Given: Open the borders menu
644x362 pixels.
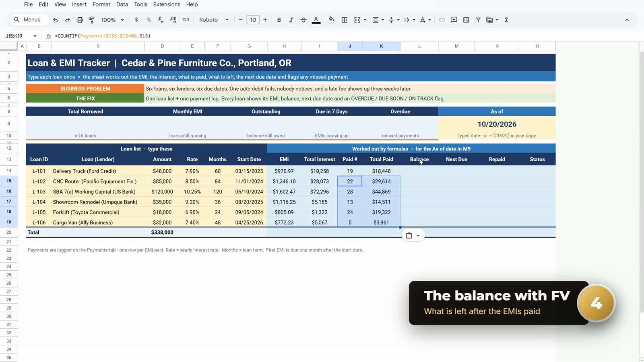Looking at the screenshot, I should click(x=345, y=20).
